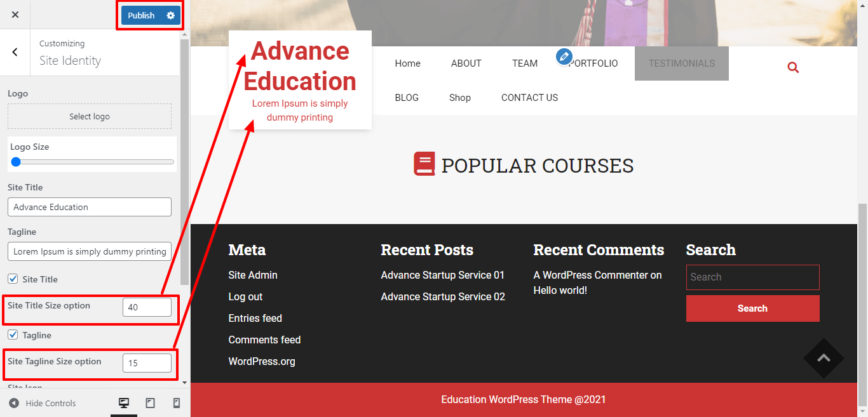
Task: Open the TESTIMONIALS menu item
Action: (x=681, y=63)
